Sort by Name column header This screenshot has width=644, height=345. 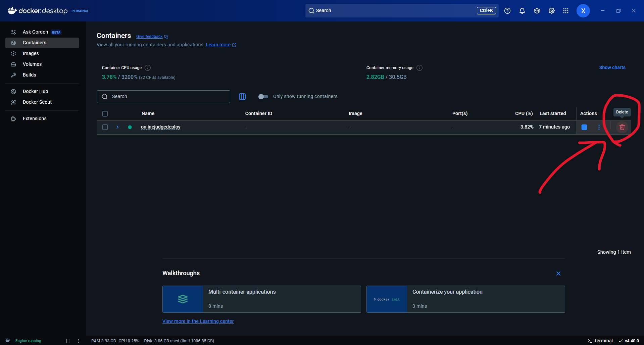point(148,113)
